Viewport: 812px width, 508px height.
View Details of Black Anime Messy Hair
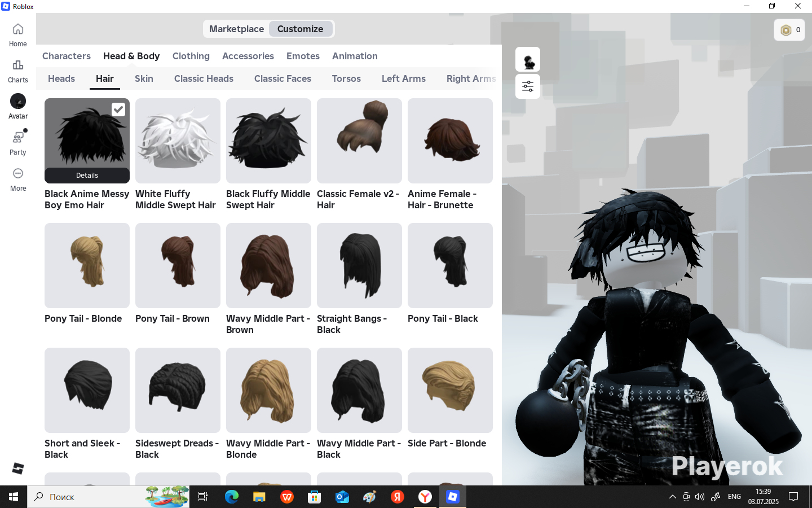(87, 176)
